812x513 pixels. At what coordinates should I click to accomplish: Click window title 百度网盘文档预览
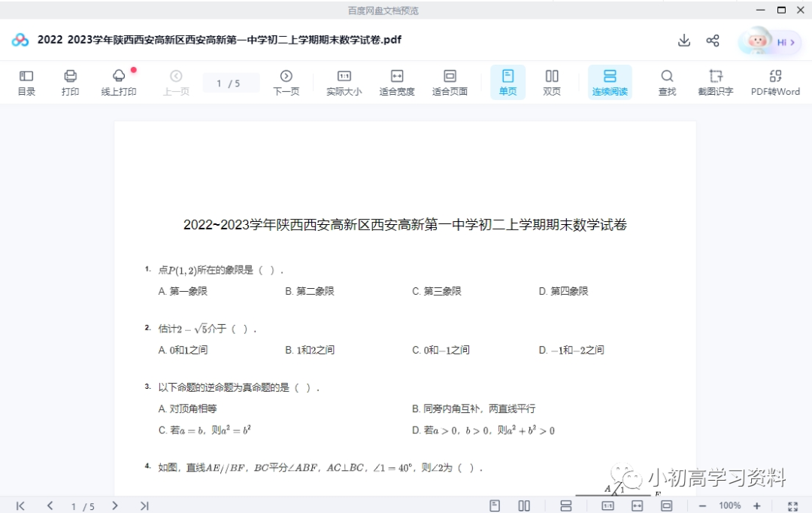point(383,11)
